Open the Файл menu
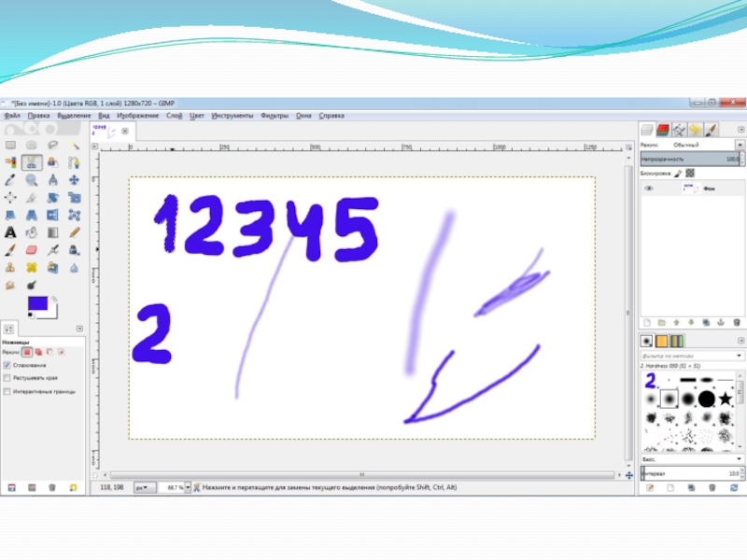Viewport: 747px width, 560px height. point(12,116)
